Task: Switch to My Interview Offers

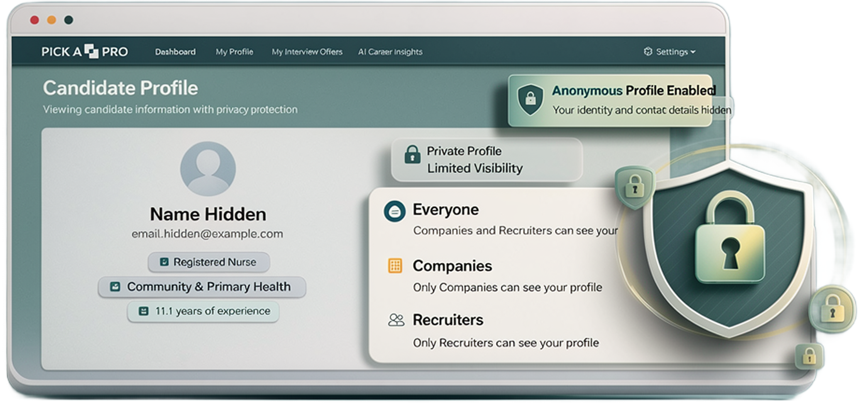Action: click(x=307, y=52)
